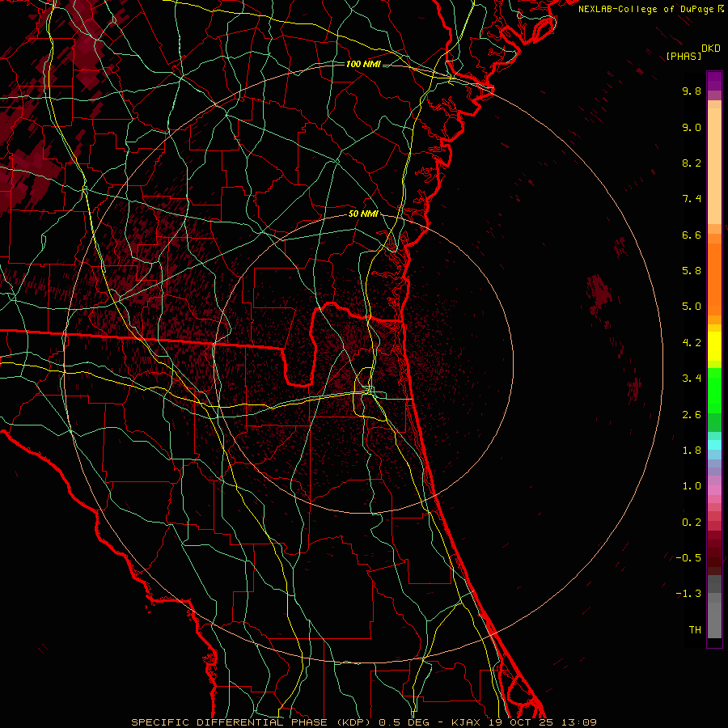Click the TH threshold label

pos(695,630)
